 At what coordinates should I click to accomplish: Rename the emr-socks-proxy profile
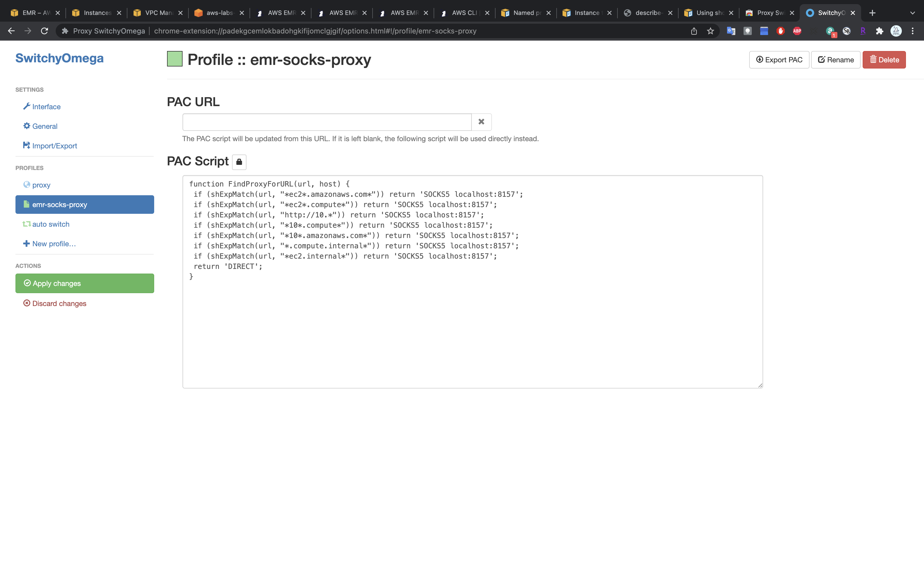[x=835, y=60]
